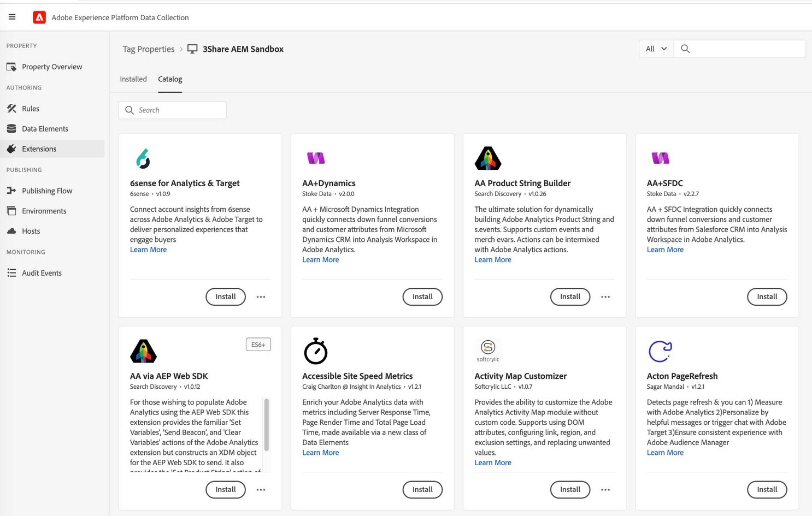Screen dimensions: 812x516
Task: Click the Property Overview sidebar icon
Action: click(x=11, y=67)
